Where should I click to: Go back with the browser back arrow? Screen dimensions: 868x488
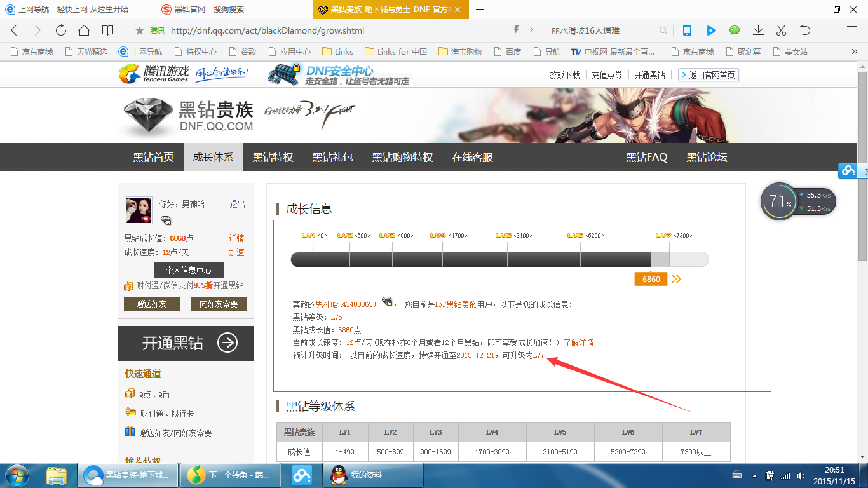point(14,30)
